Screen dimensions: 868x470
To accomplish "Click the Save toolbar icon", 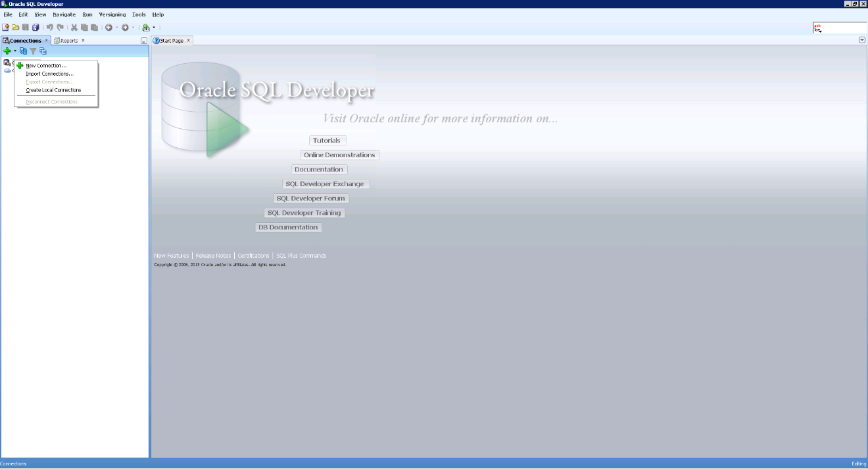I will click(25, 28).
